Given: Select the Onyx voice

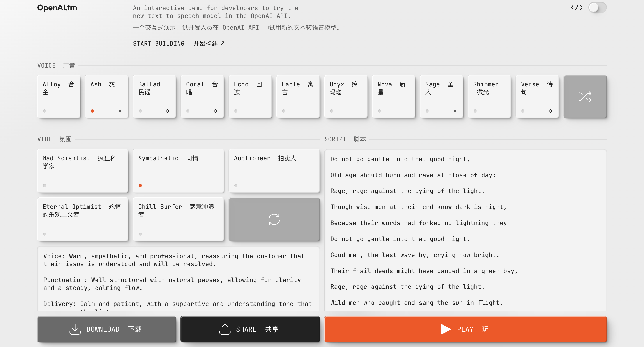Looking at the screenshot, I should [x=346, y=97].
